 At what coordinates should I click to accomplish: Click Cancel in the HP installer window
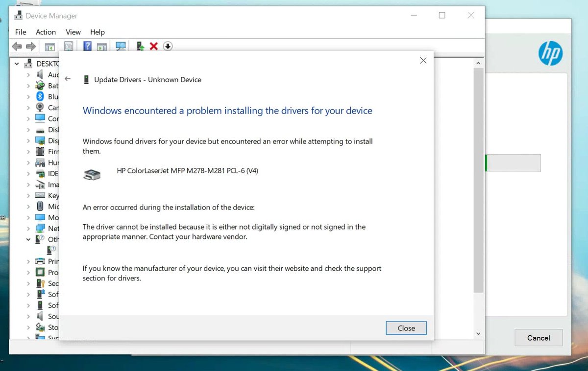click(x=539, y=338)
